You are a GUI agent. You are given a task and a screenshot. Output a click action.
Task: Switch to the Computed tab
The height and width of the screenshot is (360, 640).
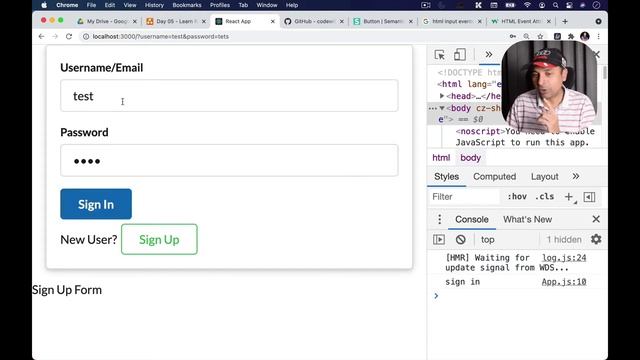pyautogui.click(x=494, y=176)
